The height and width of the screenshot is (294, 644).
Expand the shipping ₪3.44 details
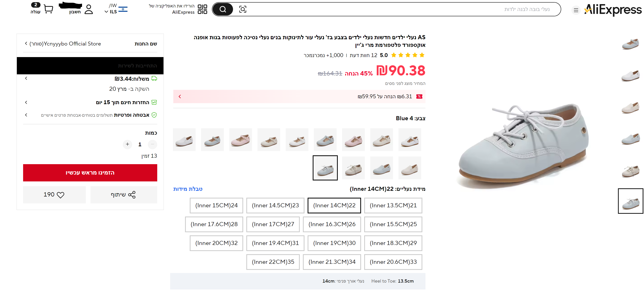pos(26,79)
